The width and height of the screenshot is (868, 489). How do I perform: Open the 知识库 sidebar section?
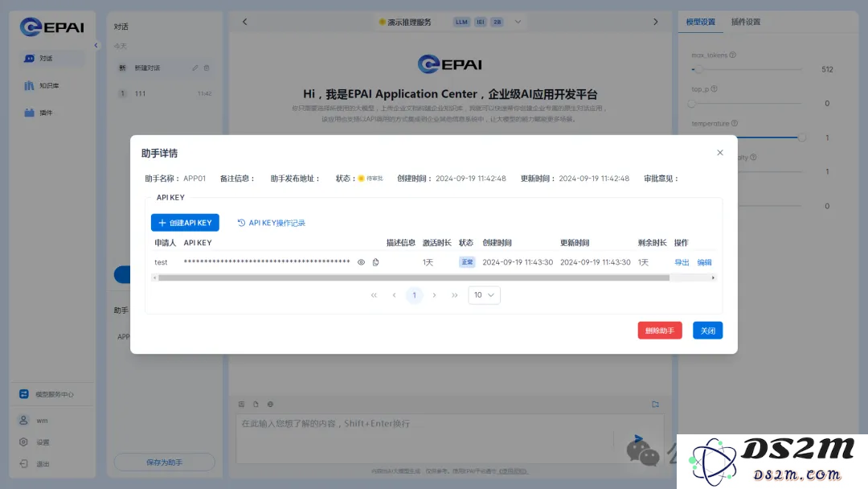click(x=52, y=85)
